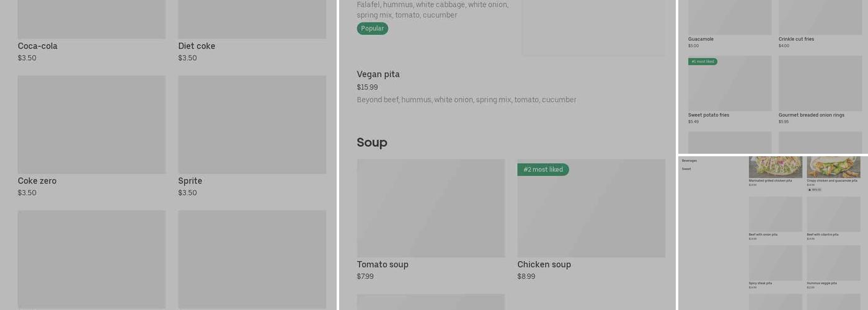Screen dimensions: 868x310
Task: Select Gourmet breaded onion rings image
Action: (820, 84)
